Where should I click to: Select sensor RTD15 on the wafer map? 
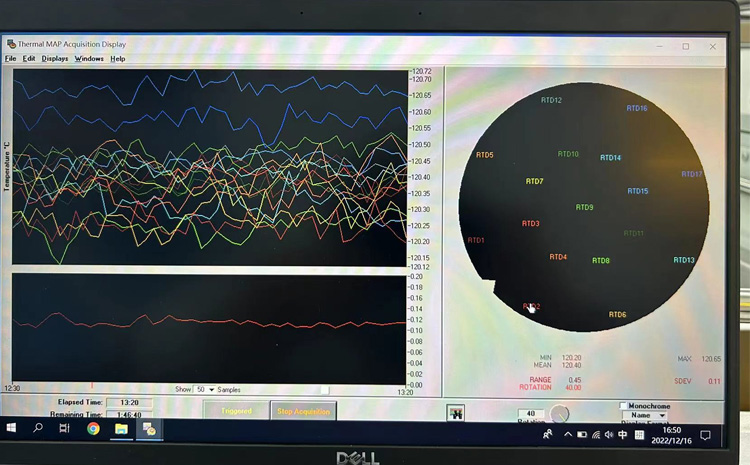(638, 191)
